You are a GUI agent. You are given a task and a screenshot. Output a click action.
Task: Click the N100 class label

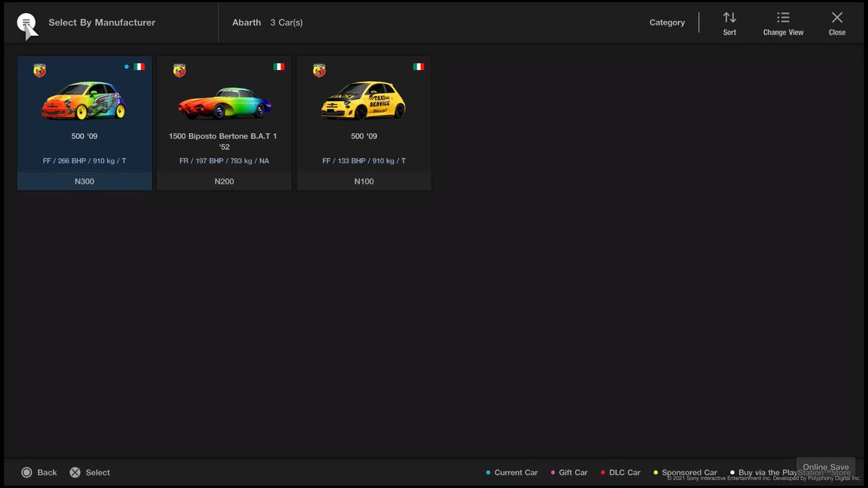pos(364,181)
